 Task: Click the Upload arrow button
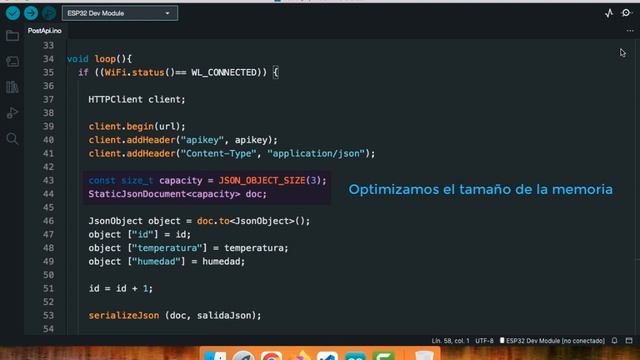coord(31,13)
